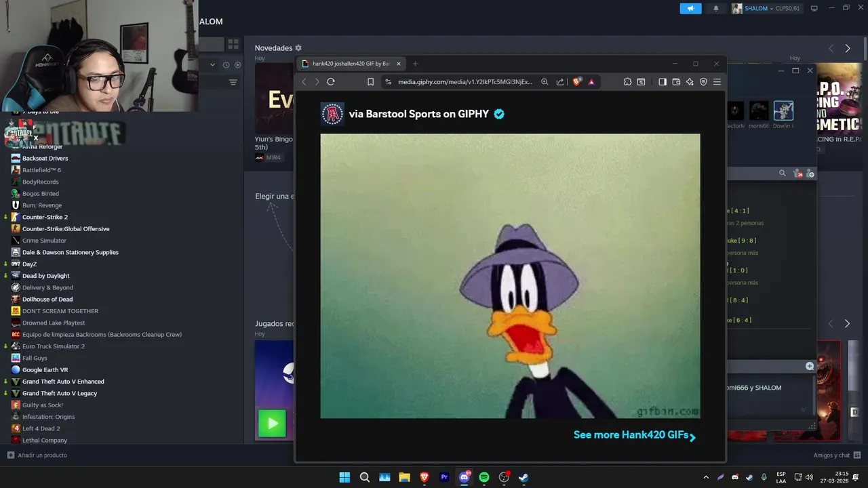Switch Steam to Big Picture mode
The image size is (868, 488).
814,8
